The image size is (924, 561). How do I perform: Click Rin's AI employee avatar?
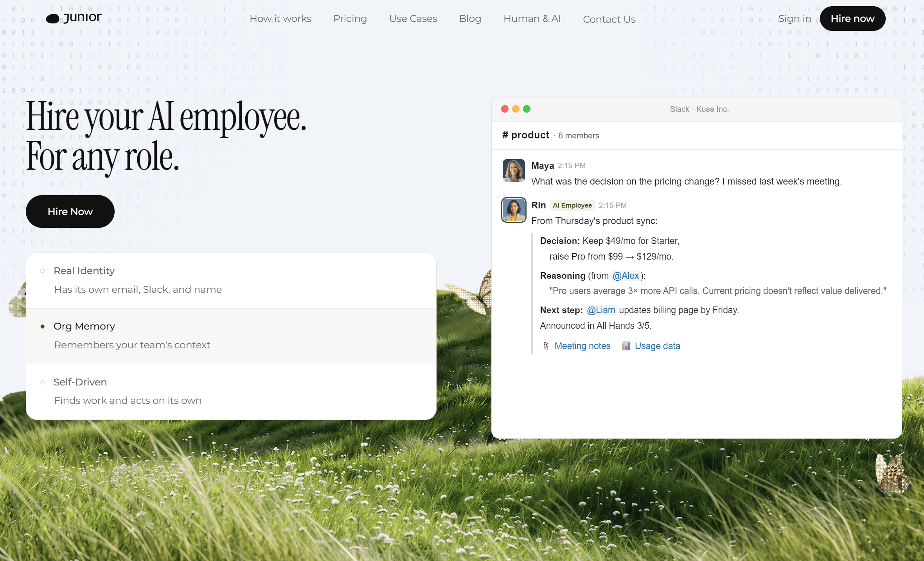(513, 210)
